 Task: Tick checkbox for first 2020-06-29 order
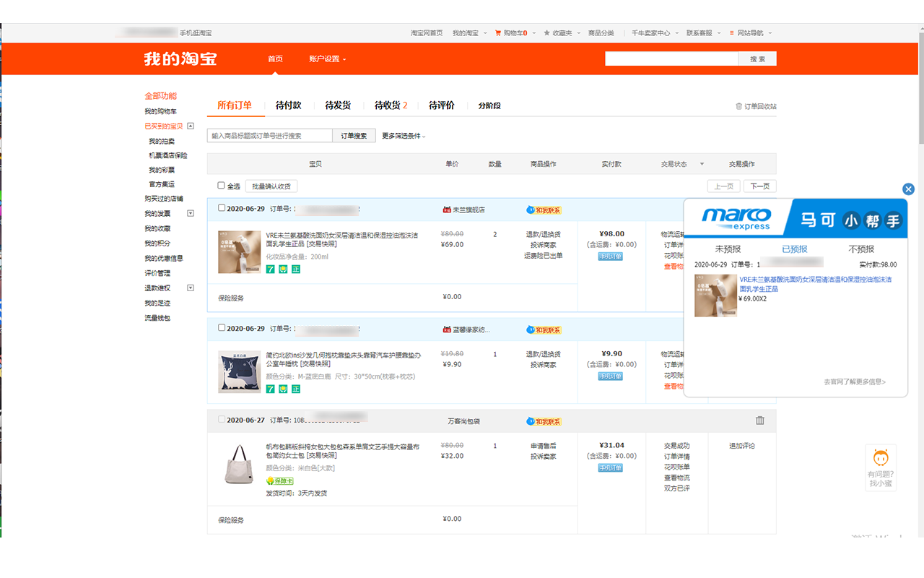coord(222,208)
